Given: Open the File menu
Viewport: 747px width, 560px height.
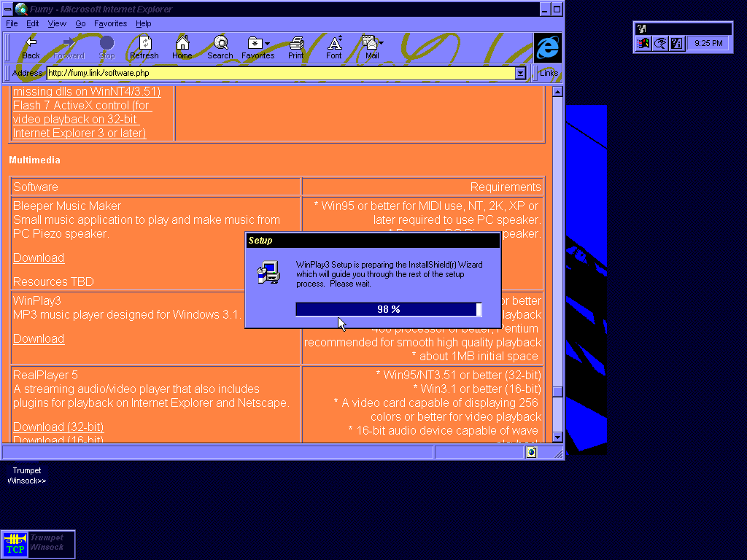Looking at the screenshot, I should click(x=12, y=23).
